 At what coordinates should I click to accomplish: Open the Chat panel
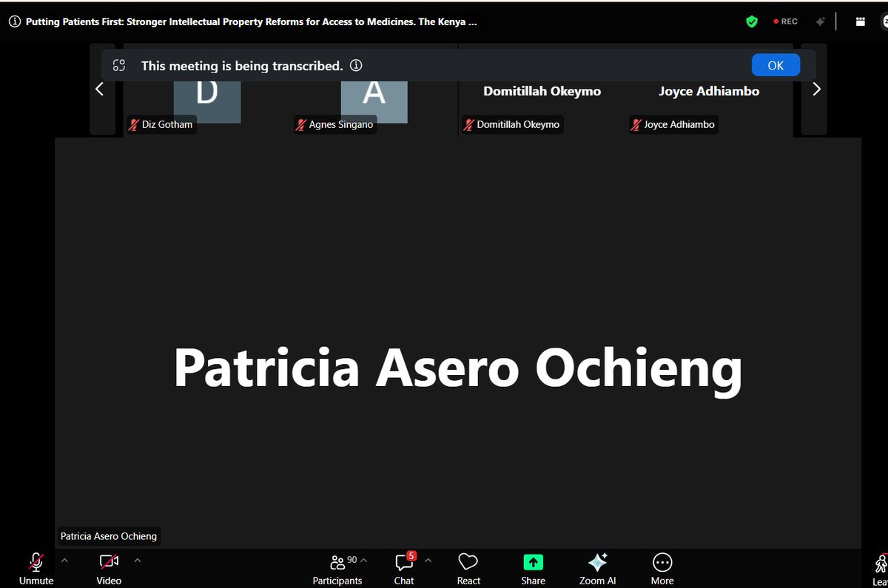click(x=404, y=568)
